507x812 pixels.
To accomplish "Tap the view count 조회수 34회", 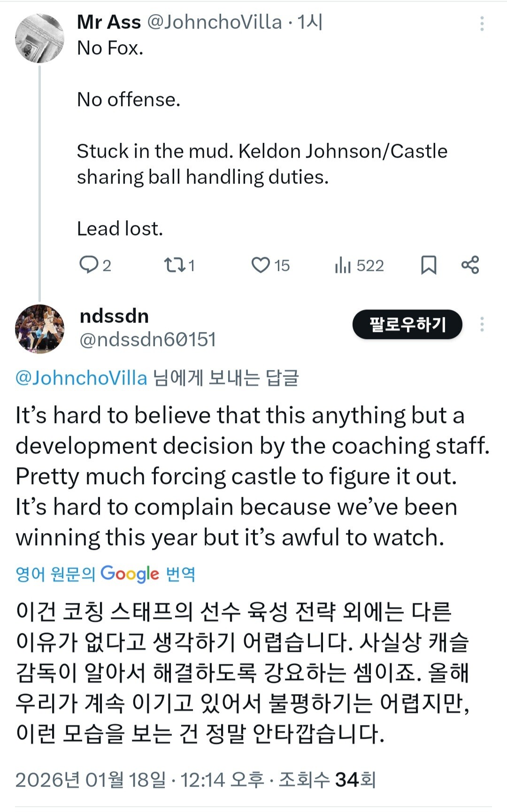I will [x=327, y=780].
